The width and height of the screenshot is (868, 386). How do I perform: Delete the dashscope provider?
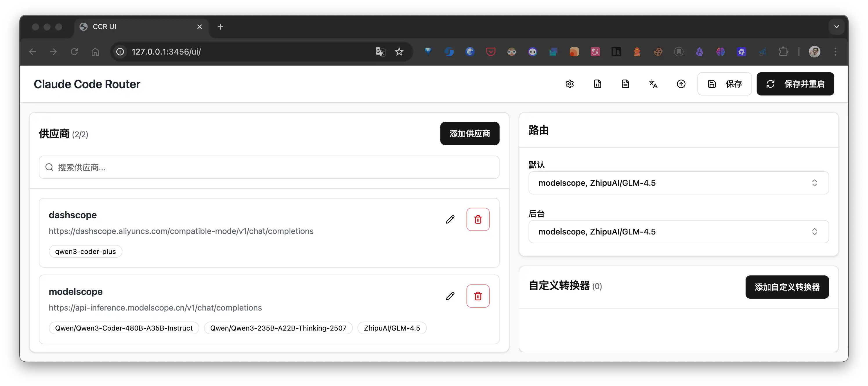pos(478,219)
